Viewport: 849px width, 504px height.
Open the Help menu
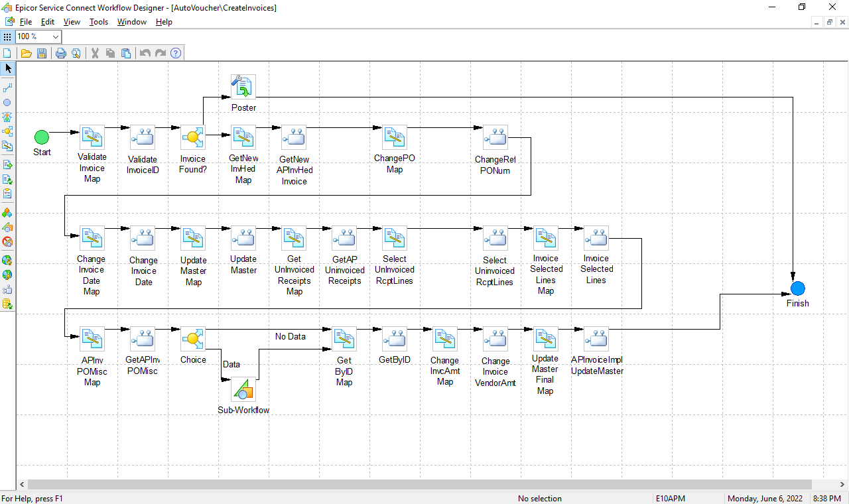pos(164,22)
